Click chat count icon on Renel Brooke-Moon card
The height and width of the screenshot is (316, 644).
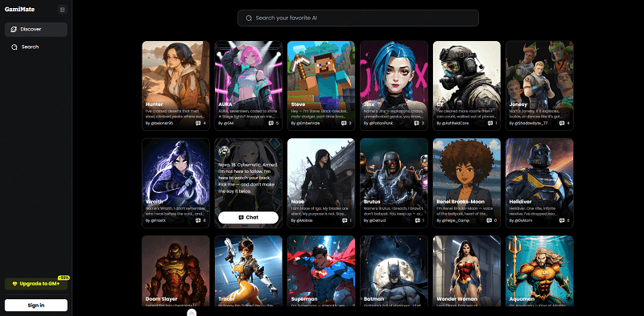pos(489,220)
